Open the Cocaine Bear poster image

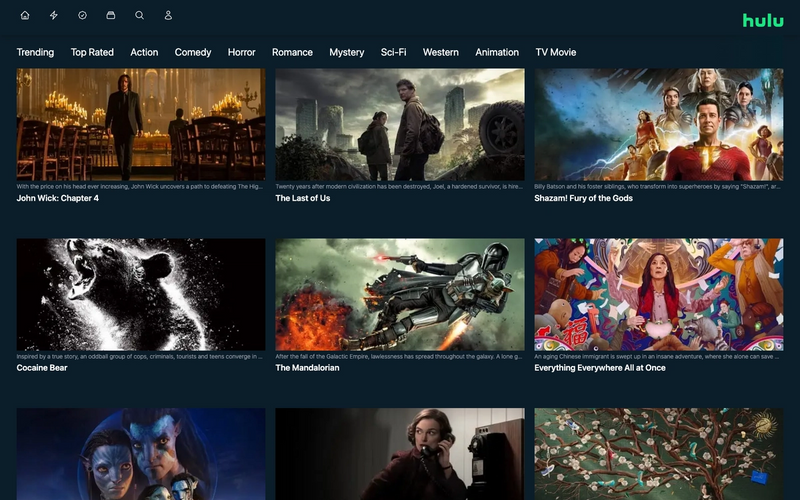click(141, 294)
